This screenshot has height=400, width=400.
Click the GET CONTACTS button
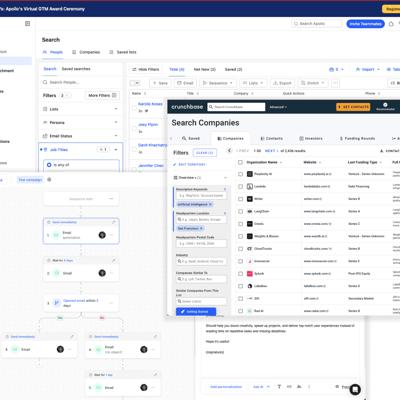[x=353, y=107]
